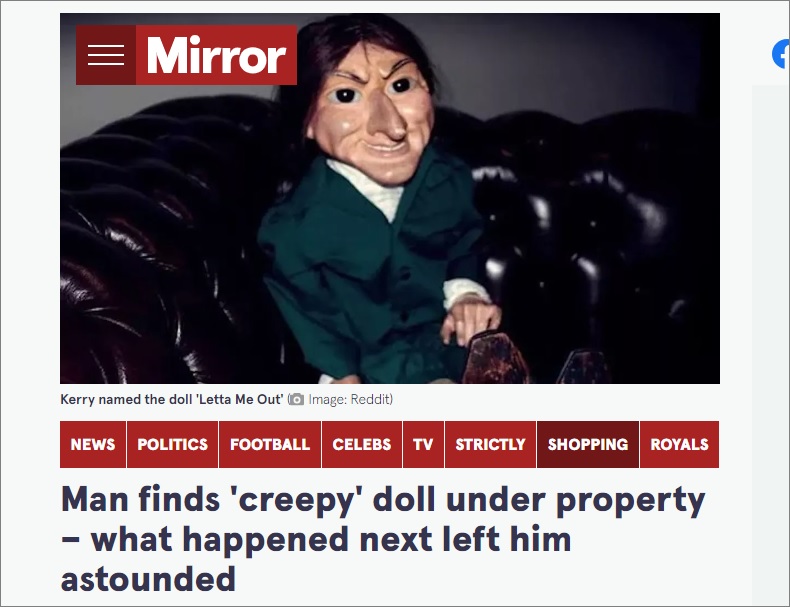Open the News section tab
This screenshot has width=790, height=607.
pyautogui.click(x=93, y=444)
